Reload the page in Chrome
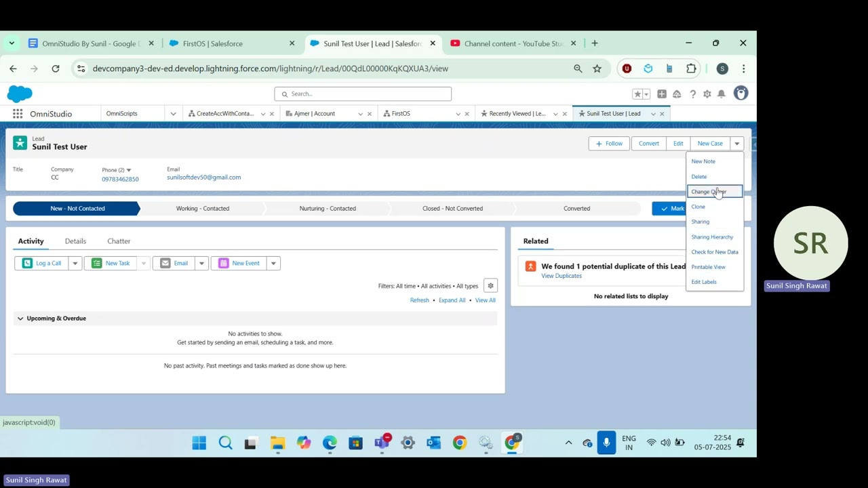Screen dimensions: 868x488 pyautogui.click(x=56, y=68)
